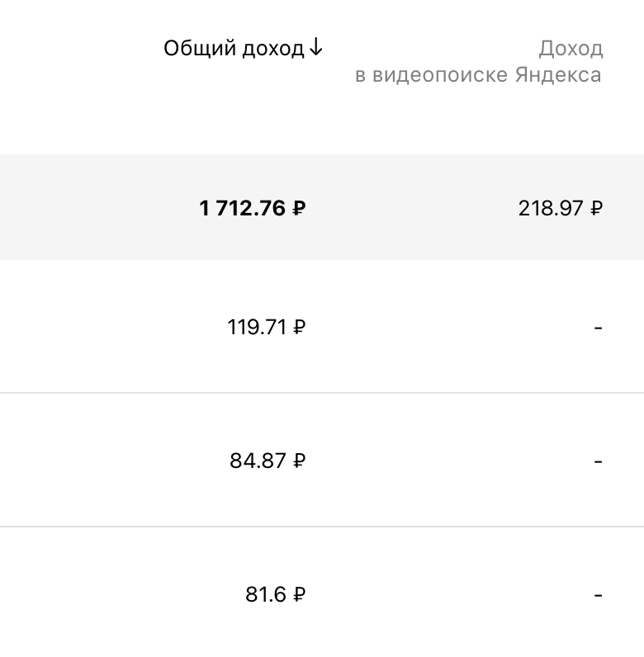
Task: Click the gray word Доход in header
Action: pyautogui.click(x=571, y=49)
